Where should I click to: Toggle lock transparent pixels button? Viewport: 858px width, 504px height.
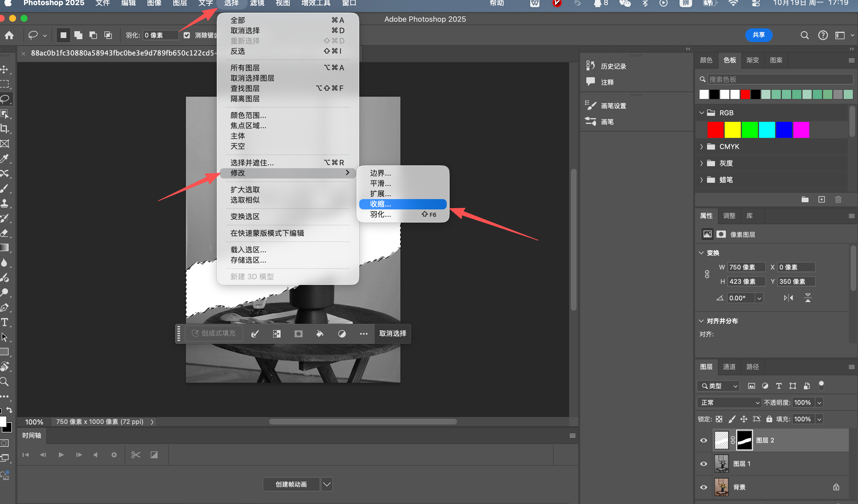point(719,419)
